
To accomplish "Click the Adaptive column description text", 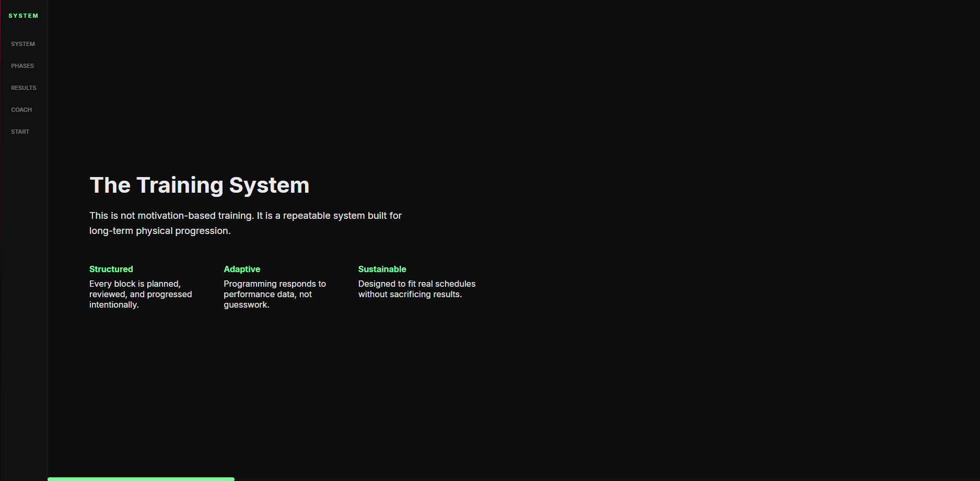I will [275, 294].
